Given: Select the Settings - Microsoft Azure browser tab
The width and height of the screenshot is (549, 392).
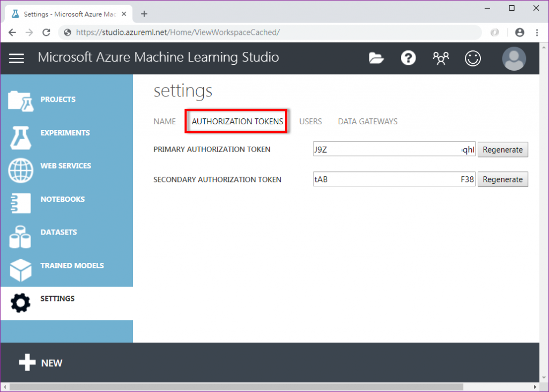Looking at the screenshot, I should click(x=69, y=14).
